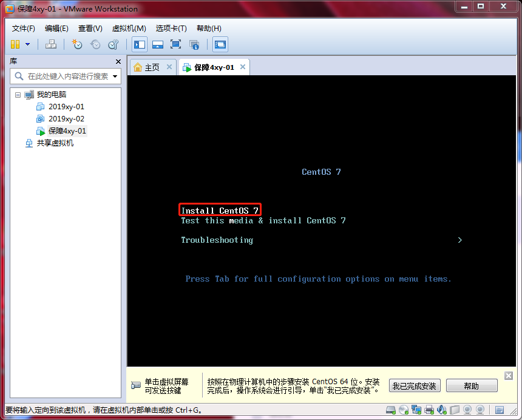Click the 2019xy-02 VM icon in the tree
The image size is (522, 420).
[40, 118]
